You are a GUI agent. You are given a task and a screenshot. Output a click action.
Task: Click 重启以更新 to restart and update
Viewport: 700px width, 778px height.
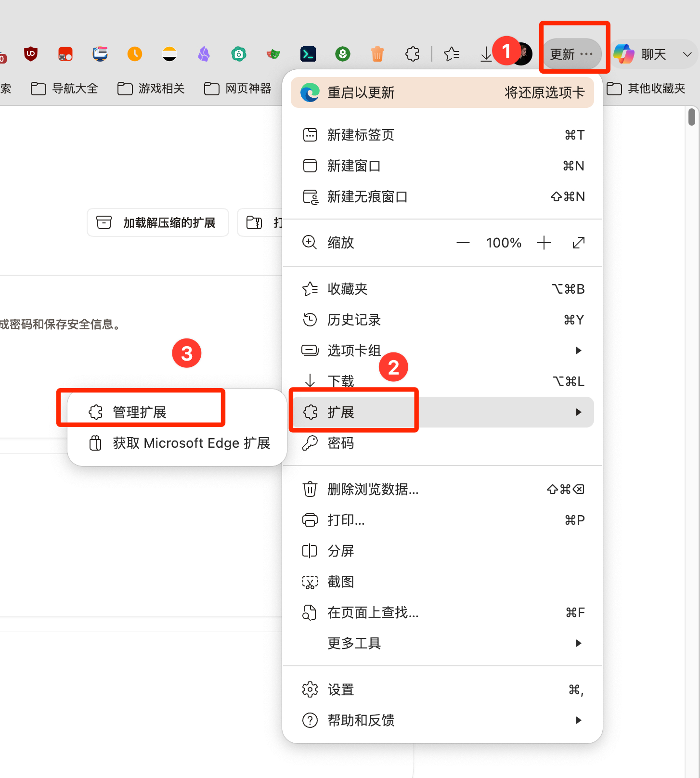click(442, 92)
